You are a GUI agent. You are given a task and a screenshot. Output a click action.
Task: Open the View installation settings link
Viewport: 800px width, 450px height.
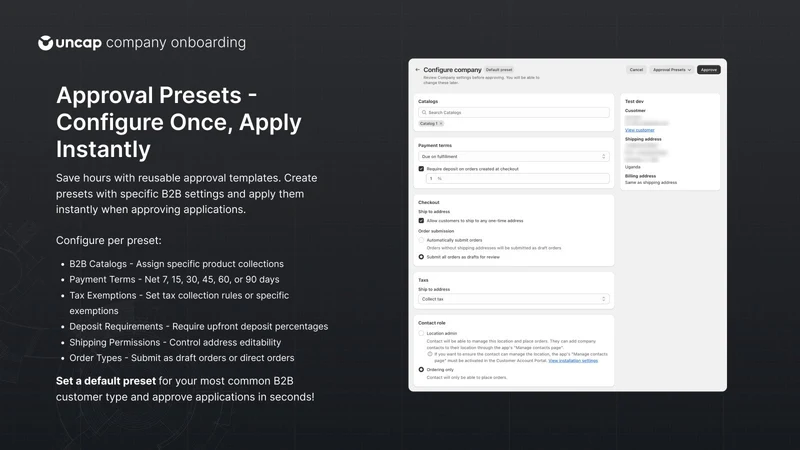coord(573,361)
